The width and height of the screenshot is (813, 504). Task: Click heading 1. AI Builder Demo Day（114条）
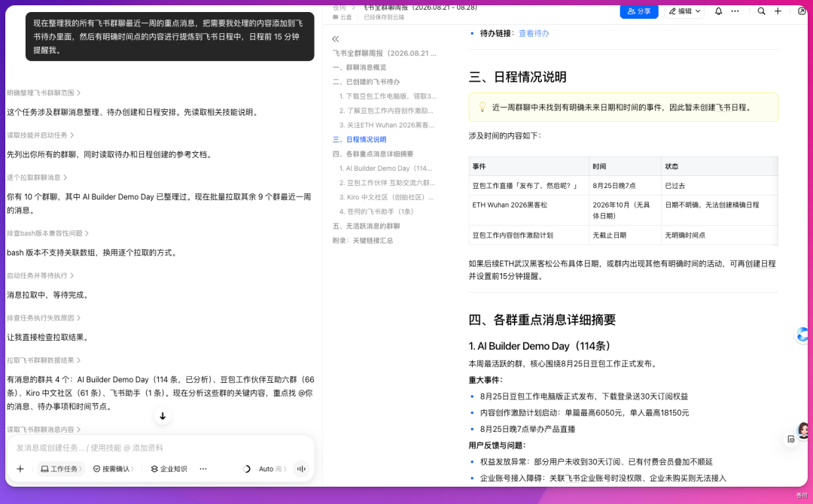542,346
